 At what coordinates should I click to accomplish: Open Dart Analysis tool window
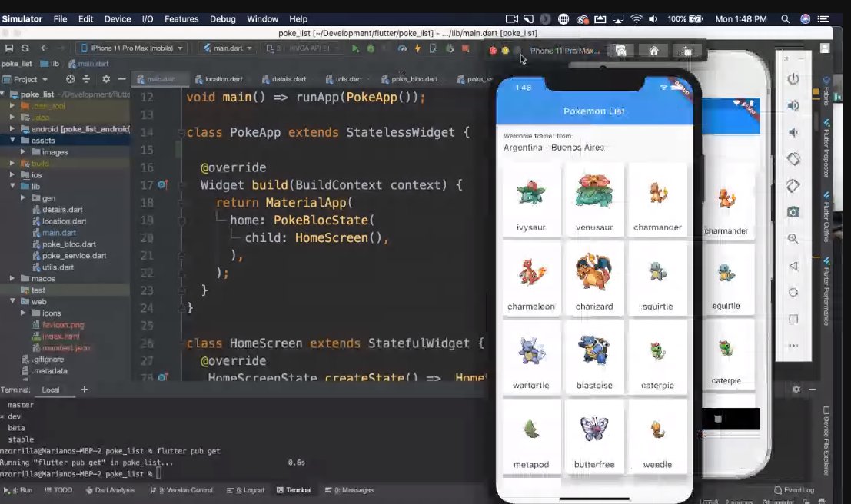[x=110, y=490]
